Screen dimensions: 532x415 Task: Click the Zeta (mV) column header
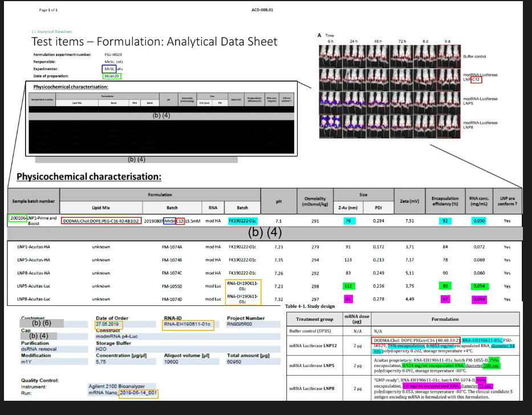coord(407,202)
